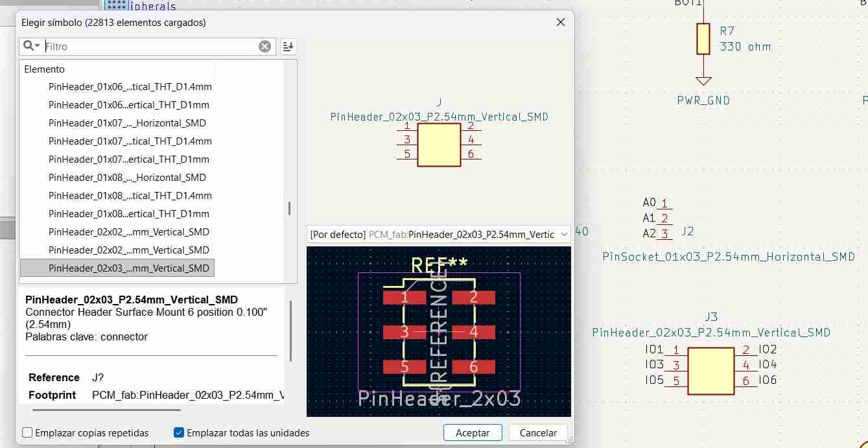Viewport: 868px width, 448px height.
Task: Click inside the Filtro input field
Action: 149,46
